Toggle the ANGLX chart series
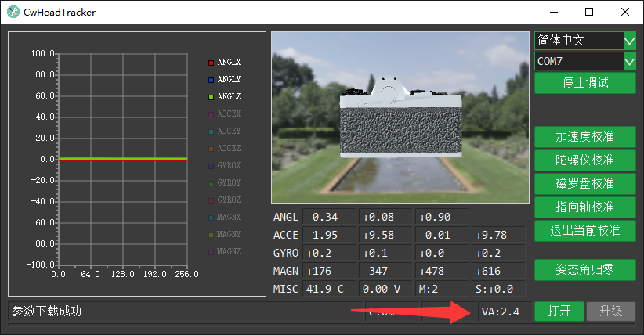644x335 pixels. click(225, 63)
